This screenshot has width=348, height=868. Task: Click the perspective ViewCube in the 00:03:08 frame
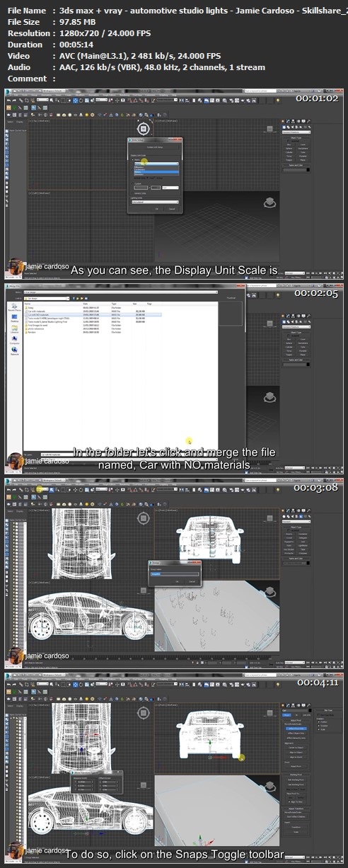[269, 593]
